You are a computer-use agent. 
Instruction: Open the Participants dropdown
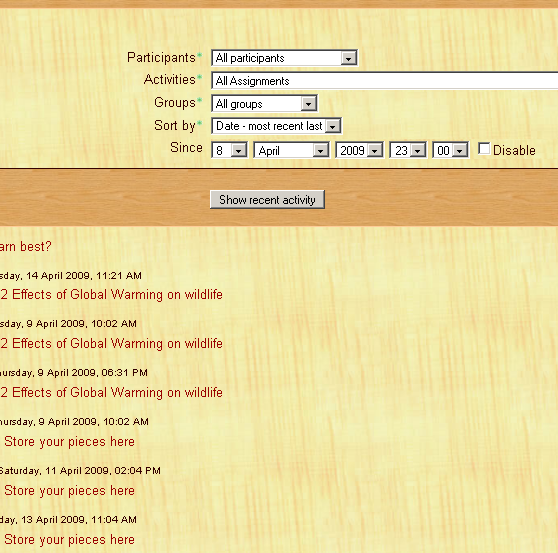pyautogui.click(x=284, y=58)
